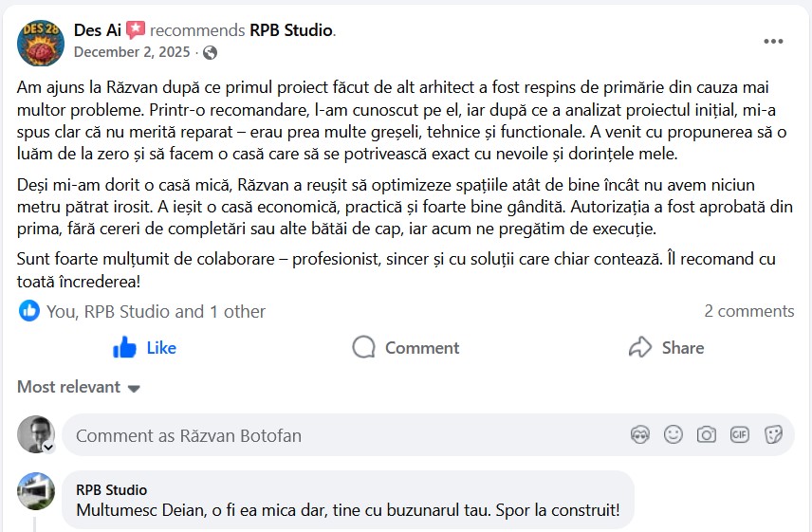
Task: Insert an emoji into the comment
Action: 674,434
